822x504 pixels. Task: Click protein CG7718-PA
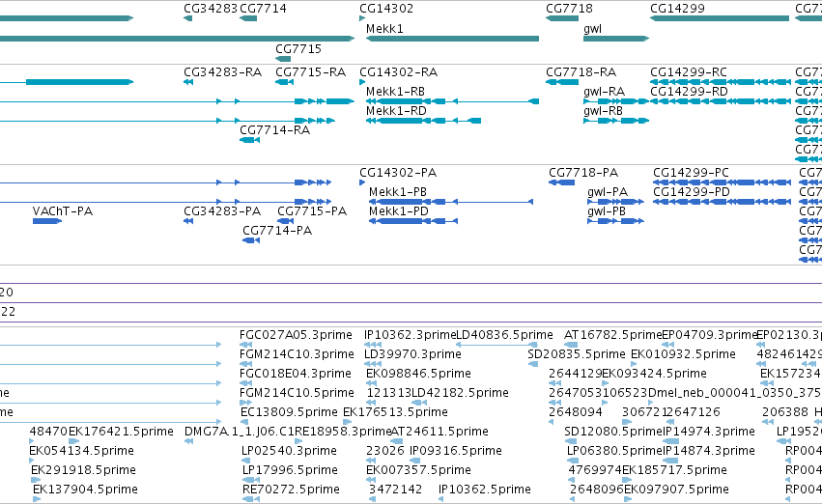583,173
